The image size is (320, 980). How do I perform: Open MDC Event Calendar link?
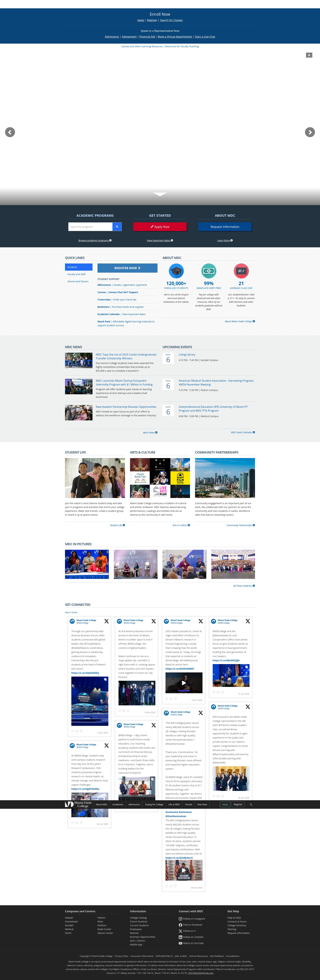pos(243,432)
